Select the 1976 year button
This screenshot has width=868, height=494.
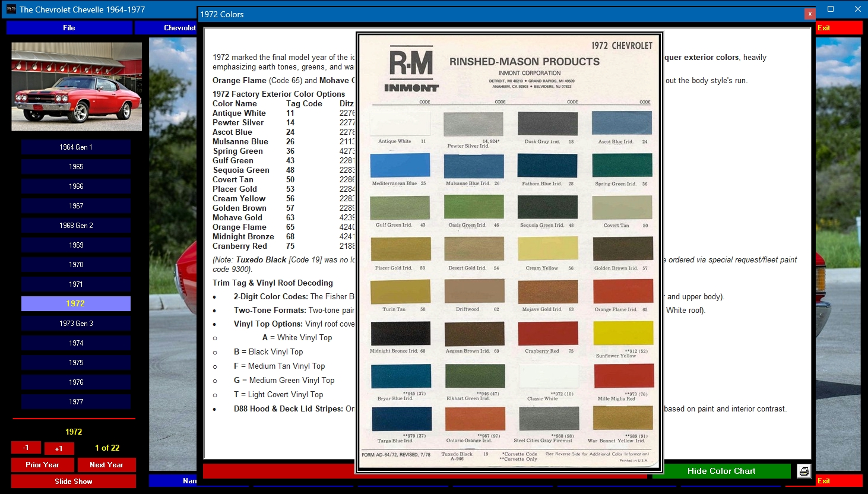[76, 382]
